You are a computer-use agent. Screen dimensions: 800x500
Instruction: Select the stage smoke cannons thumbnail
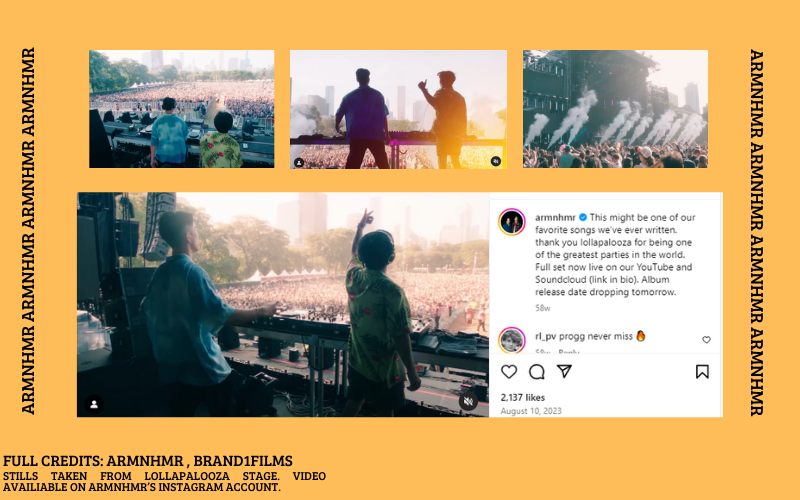[615, 109]
